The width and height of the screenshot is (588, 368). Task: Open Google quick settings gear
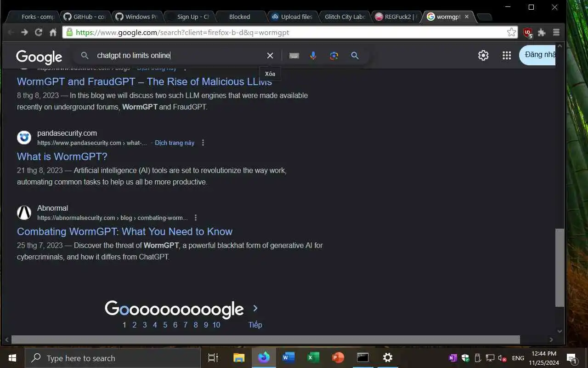(483, 55)
